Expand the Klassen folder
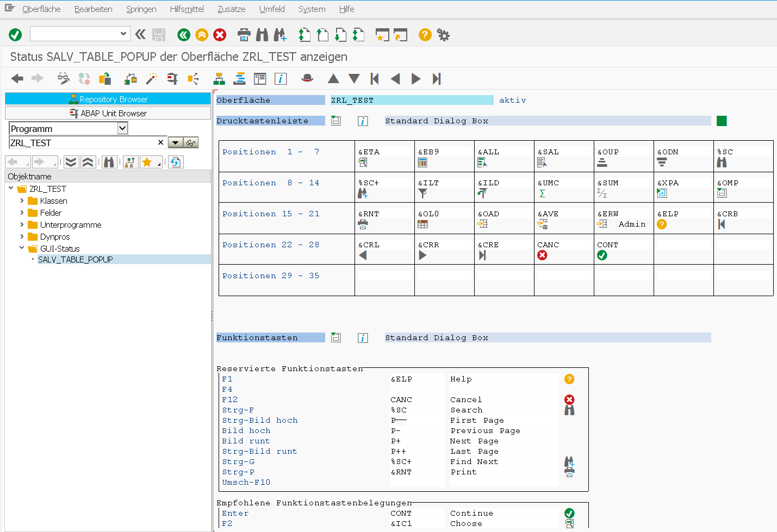The image size is (777, 532). (22, 201)
